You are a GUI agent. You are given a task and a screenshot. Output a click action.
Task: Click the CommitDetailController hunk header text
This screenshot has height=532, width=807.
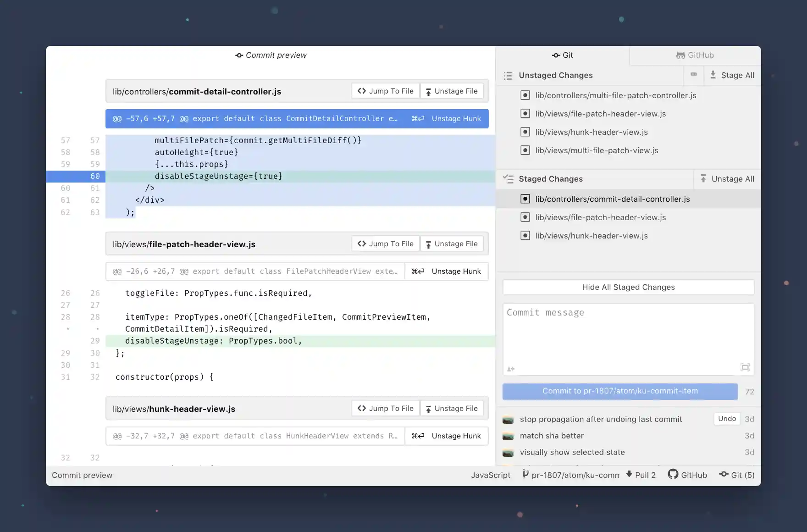tap(255, 118)
